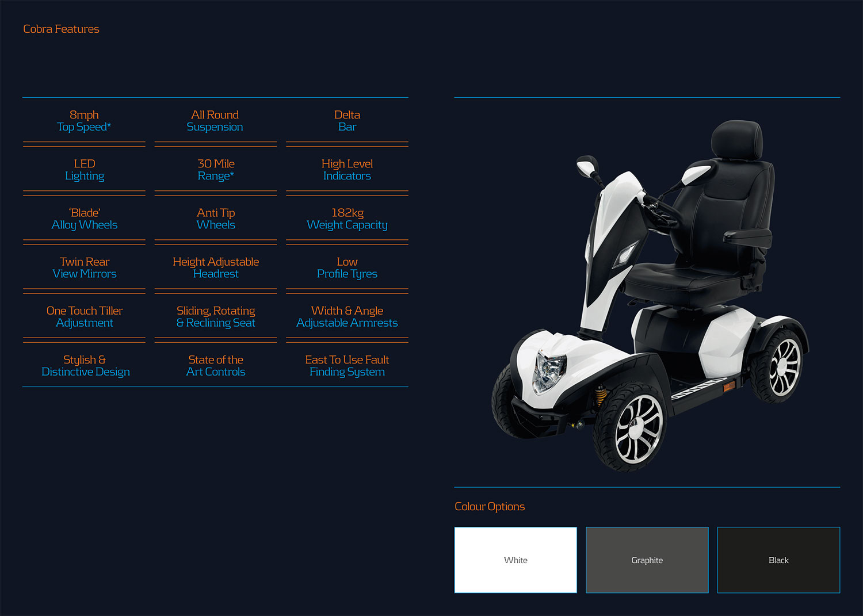863x616 pixels.
Task: Click the 'Twin Rear View Mirrors' feature
Action: click(x=85, y=267)
